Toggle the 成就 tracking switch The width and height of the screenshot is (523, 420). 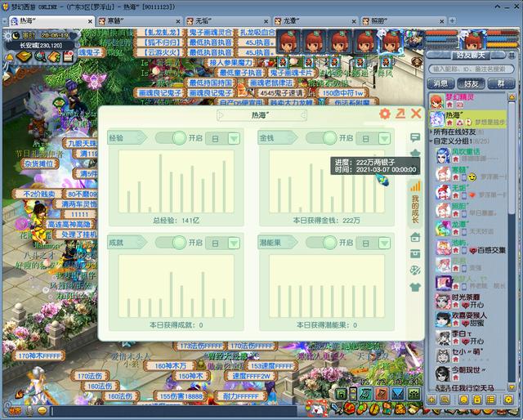(x=171, y=243)
